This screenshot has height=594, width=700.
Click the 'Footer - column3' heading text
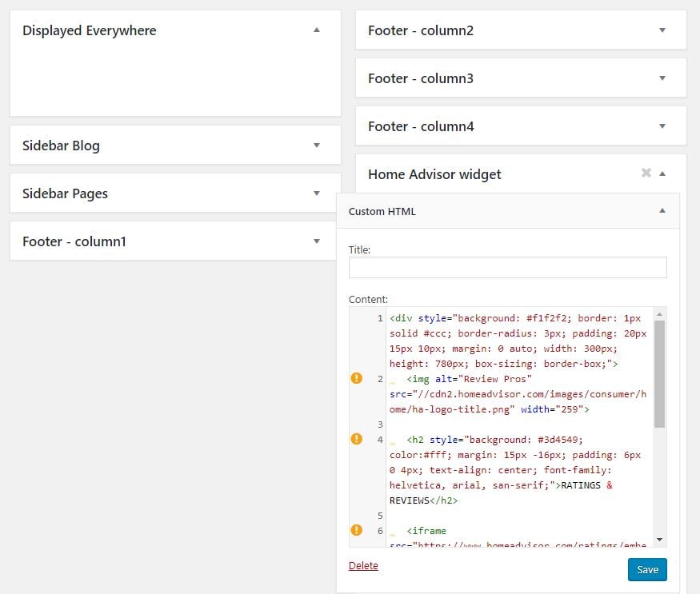[x=421, y=78]
